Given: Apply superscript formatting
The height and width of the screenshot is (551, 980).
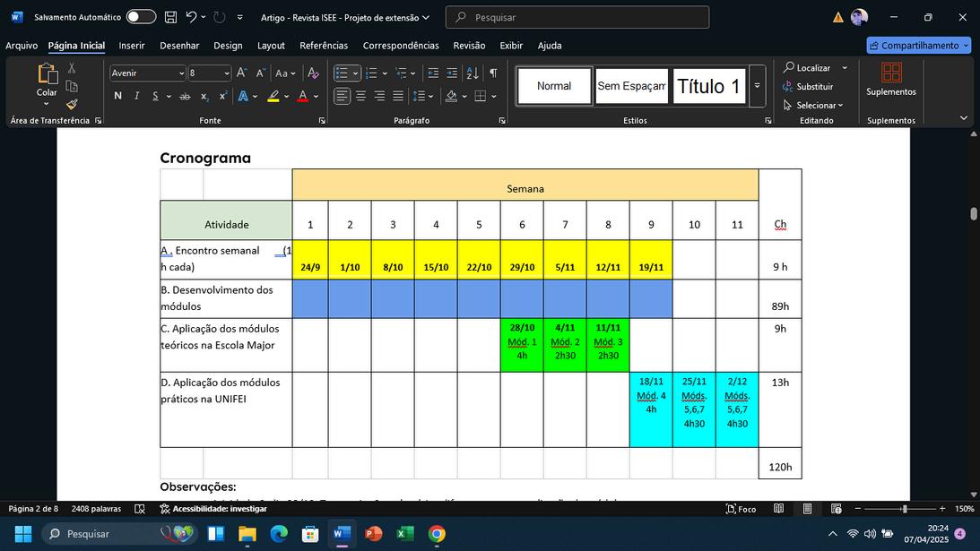Looking at the screenshot, I should tap(223, 96).
